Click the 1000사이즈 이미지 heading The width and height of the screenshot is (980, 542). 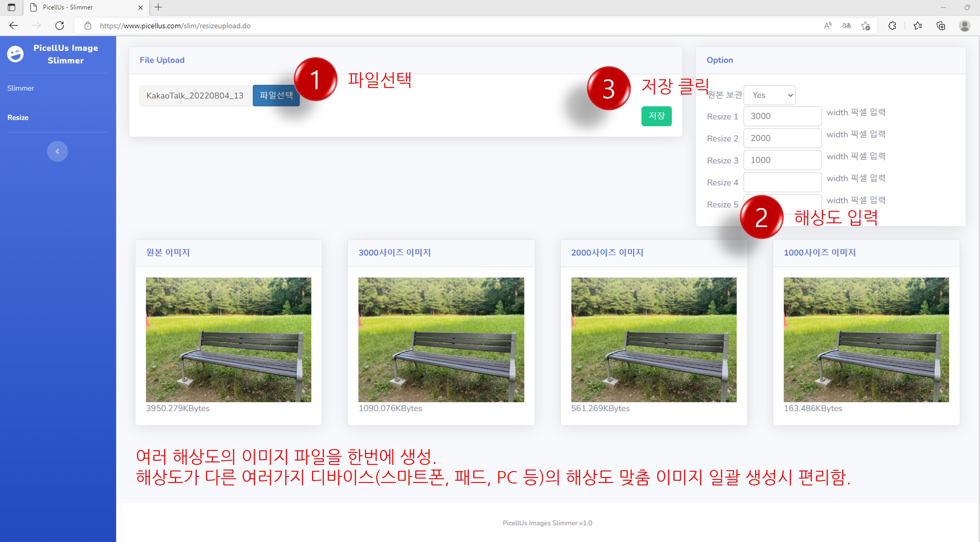tap(820, 252)
